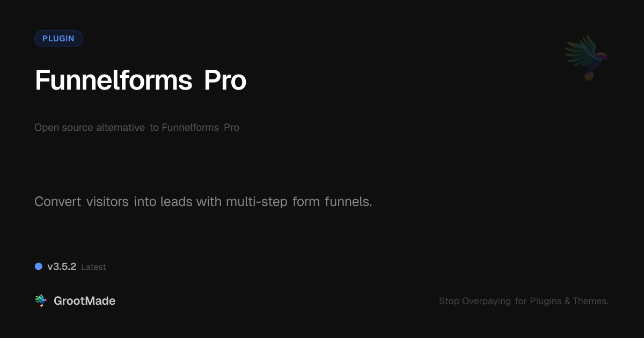Click the word Plugins in the footer tagline
This screenshot has width=644, height=338.
point(546,301)
